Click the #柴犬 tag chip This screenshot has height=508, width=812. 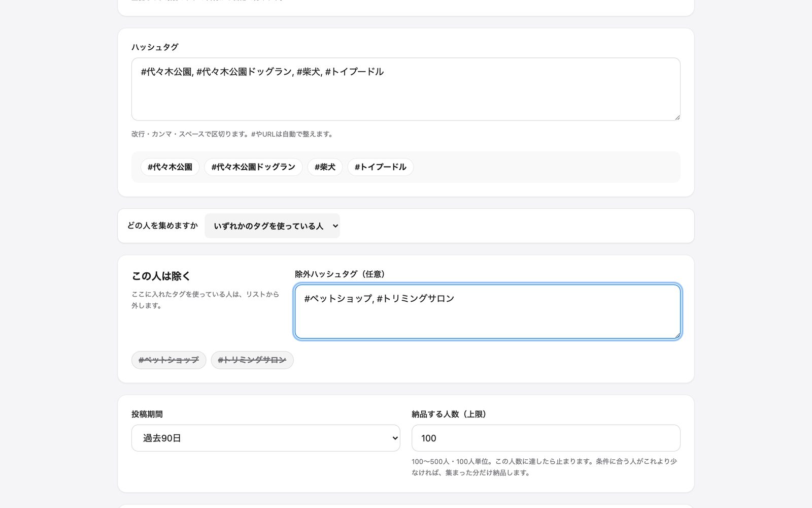(325, 167)
